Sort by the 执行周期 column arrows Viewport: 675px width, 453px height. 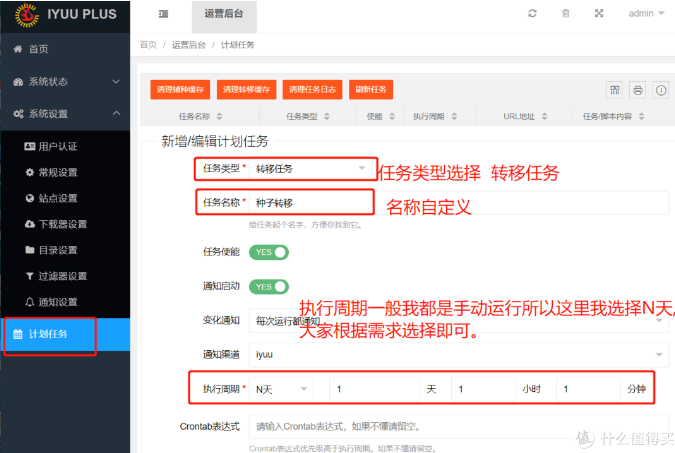(x=454, y=116)
